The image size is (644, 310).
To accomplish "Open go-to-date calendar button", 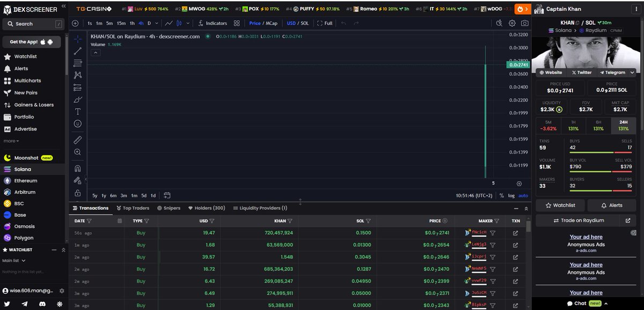I will point(167,196).
